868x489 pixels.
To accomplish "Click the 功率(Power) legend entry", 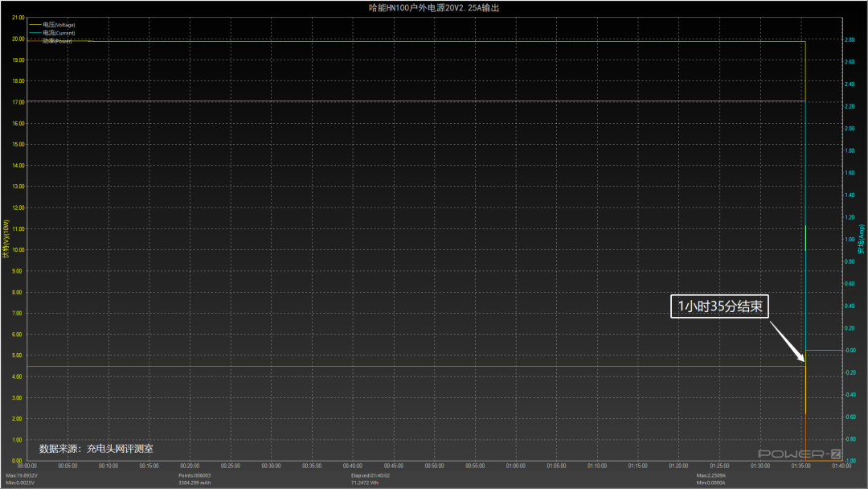I will 52,41.
